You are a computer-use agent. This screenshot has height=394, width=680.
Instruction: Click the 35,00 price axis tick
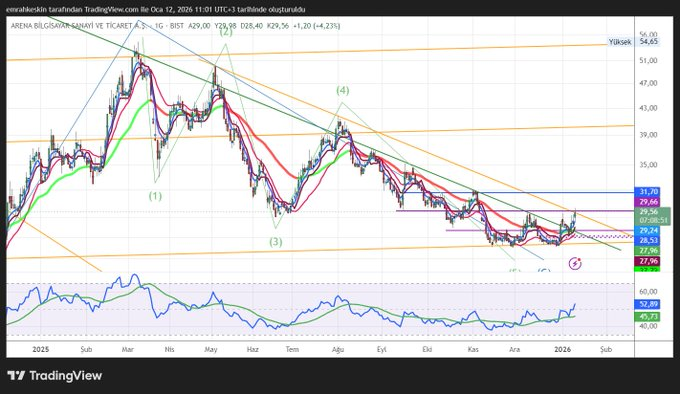648,165
